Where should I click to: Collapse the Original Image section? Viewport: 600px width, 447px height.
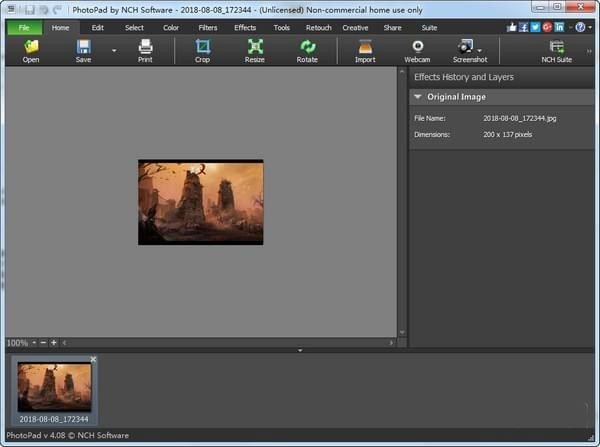[x=417, y=97]
